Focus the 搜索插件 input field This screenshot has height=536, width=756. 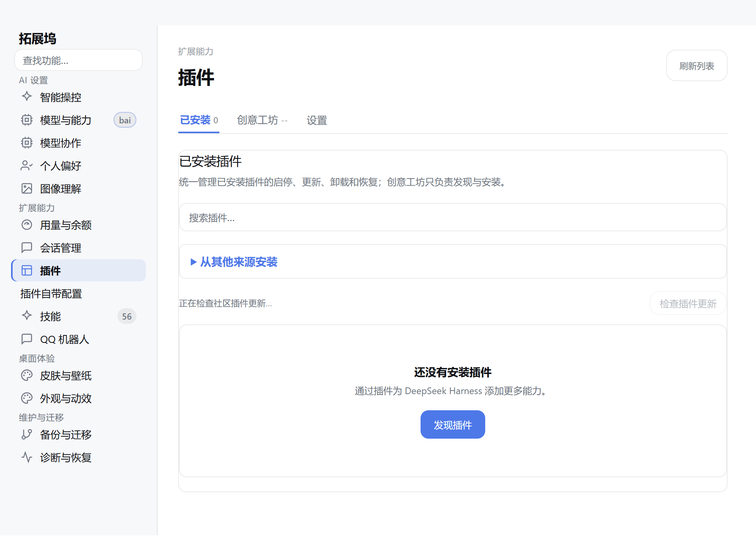[452, 217]
